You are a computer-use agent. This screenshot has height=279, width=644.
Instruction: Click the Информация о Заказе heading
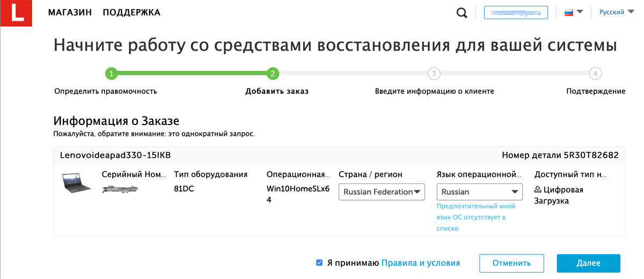116,121
